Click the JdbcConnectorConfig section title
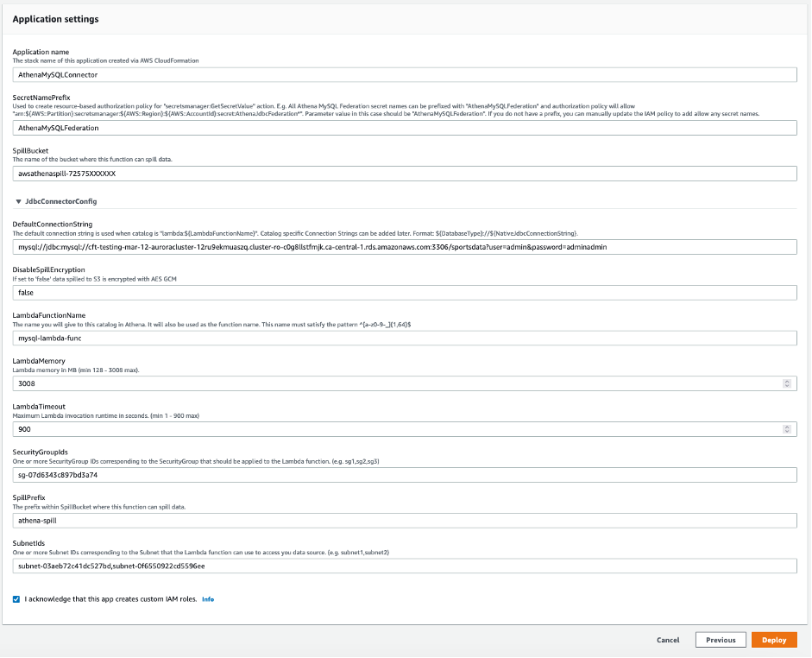 [x=60, y=201]
